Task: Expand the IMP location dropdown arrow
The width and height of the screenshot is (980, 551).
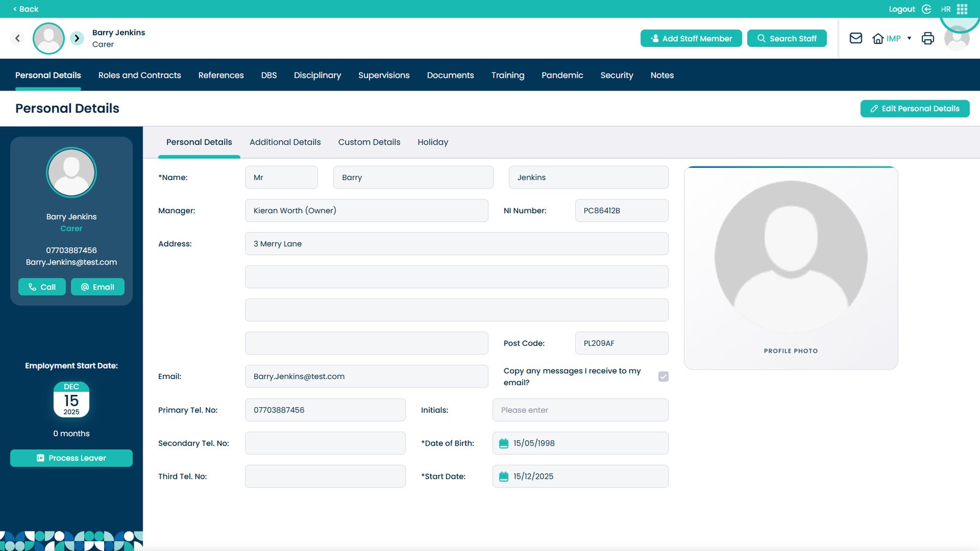Action: [909, 38]
